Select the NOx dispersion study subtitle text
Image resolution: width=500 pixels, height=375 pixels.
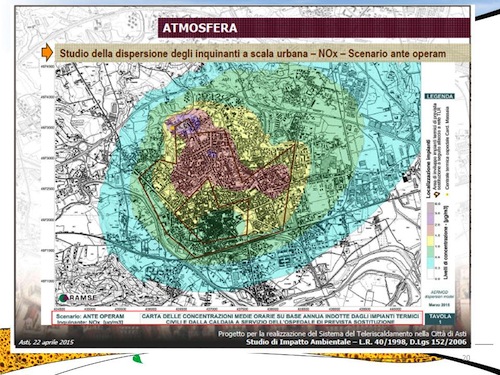point(253,53)
